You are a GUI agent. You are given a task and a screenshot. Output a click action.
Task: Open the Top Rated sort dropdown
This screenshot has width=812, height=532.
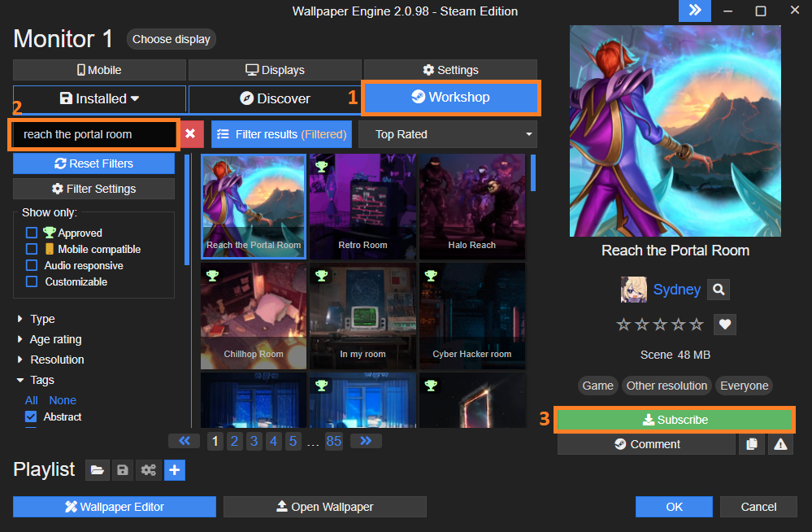coord(448,134)
